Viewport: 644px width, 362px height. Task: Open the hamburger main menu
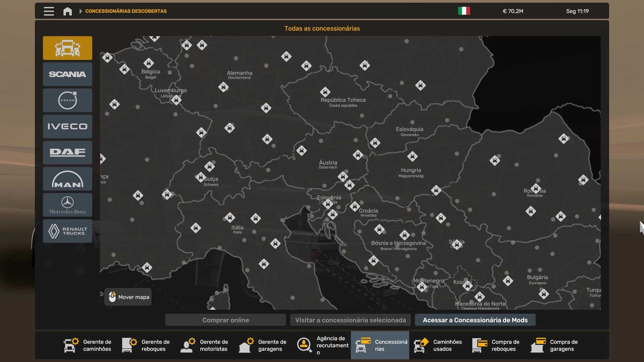[49, 11]
